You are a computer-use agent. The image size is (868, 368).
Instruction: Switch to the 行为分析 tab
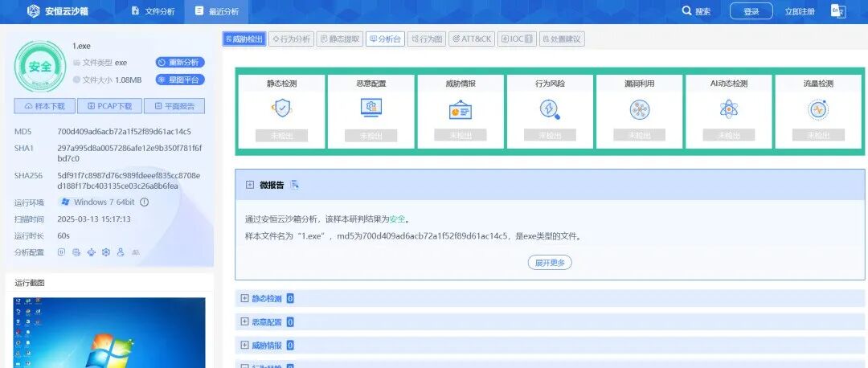tap(292, 39)
